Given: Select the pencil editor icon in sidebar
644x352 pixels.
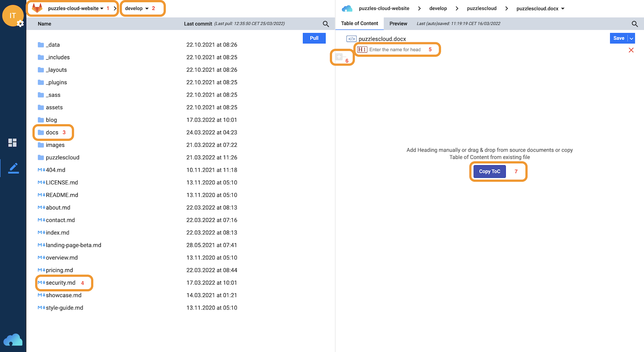Looking at the screenshot, I should (13, 168).
